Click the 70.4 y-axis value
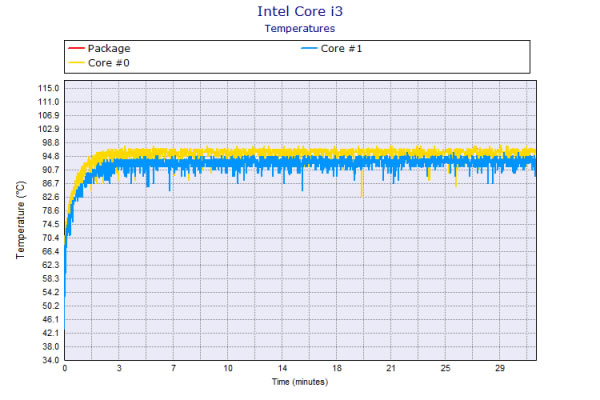This screenshot has height=400, width=600. (51, 238)
